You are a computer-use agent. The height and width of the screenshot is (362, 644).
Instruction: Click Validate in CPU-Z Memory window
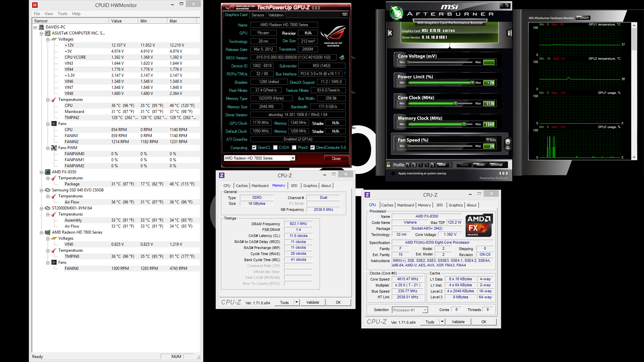click(313, 302)
